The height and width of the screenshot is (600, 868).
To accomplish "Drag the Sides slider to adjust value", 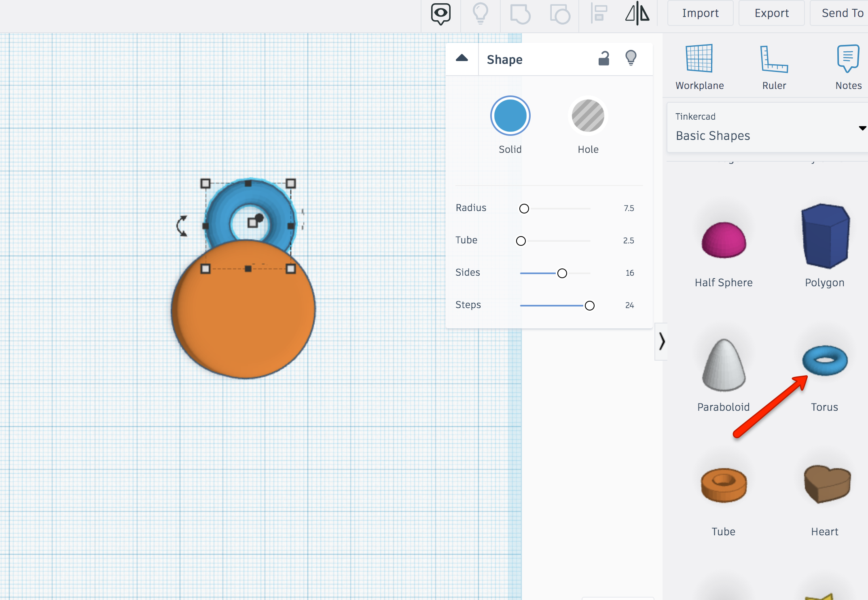I will (562, 273).
